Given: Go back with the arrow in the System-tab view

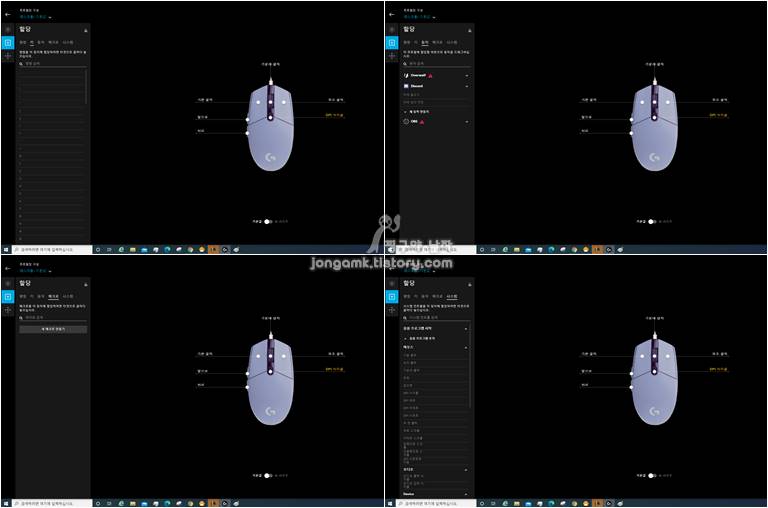Looking at the screenshot, I should pos(391,268).
